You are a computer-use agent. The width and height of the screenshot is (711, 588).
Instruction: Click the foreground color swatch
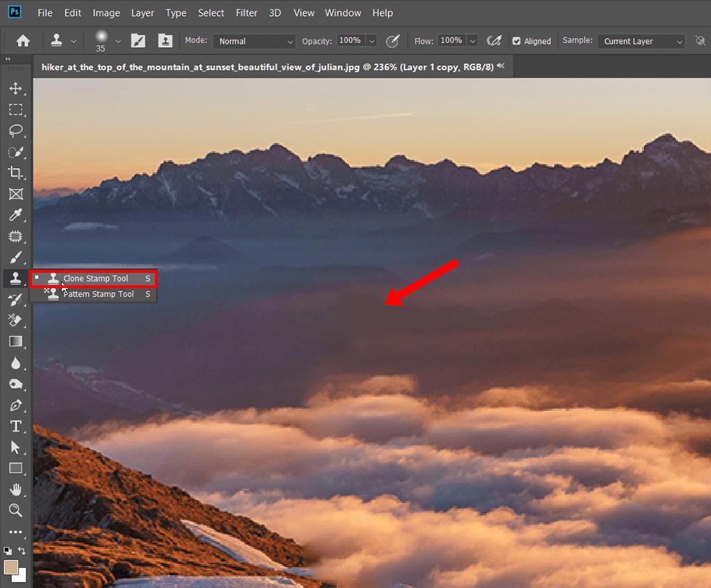click(10, 567)
